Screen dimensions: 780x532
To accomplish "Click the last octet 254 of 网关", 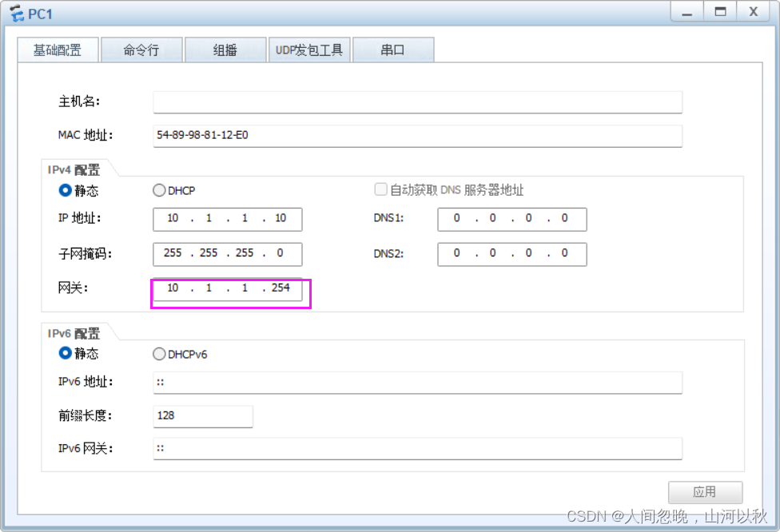I will point(281,288).
